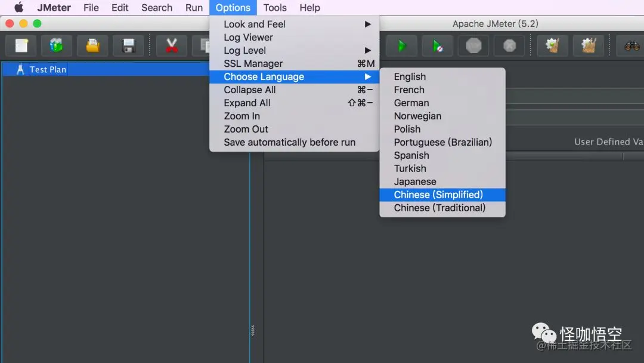
Task: Open the Apple menu
Action: (x=18, y=7)
